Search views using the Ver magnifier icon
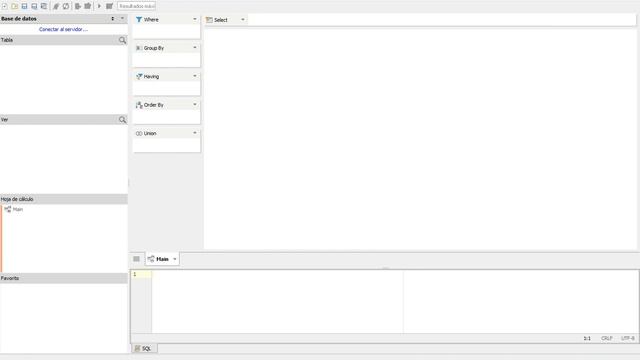The height and width of the screenshot is (360, 640). (x=122, y=120)
